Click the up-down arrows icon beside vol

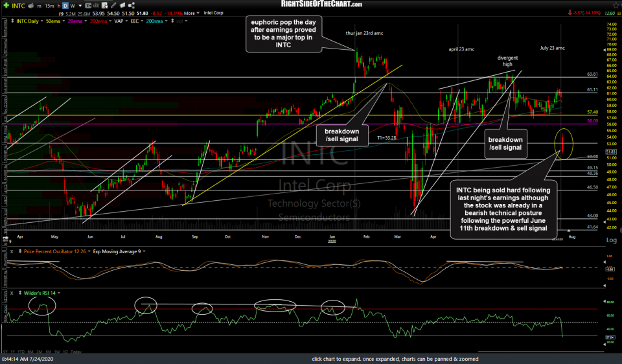click(x=172, y=21)
